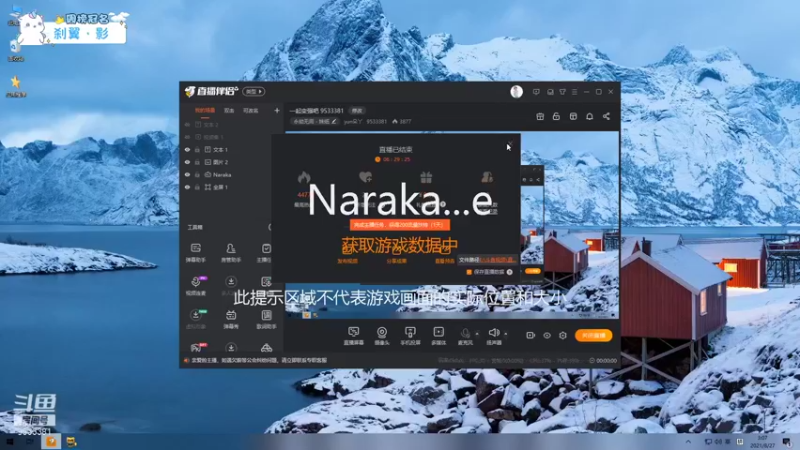Click the file path field in dialog
This screenshot has height=450, width=800.
(x=488, y=260)
